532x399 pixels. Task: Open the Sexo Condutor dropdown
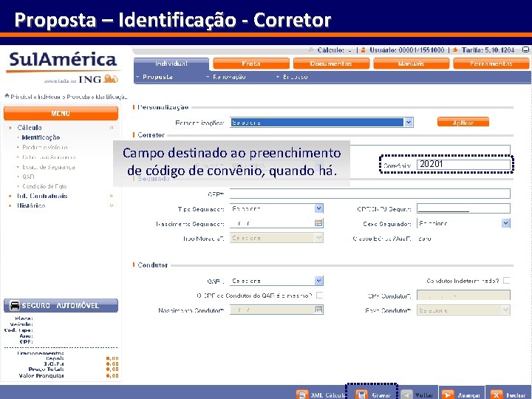coord(463,310)
